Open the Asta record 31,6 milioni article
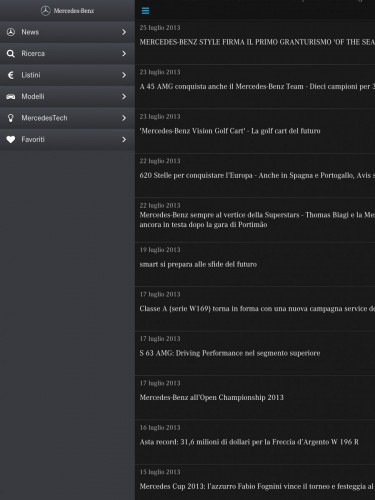This screenshot has width=375, height=500. coord(255,442)
